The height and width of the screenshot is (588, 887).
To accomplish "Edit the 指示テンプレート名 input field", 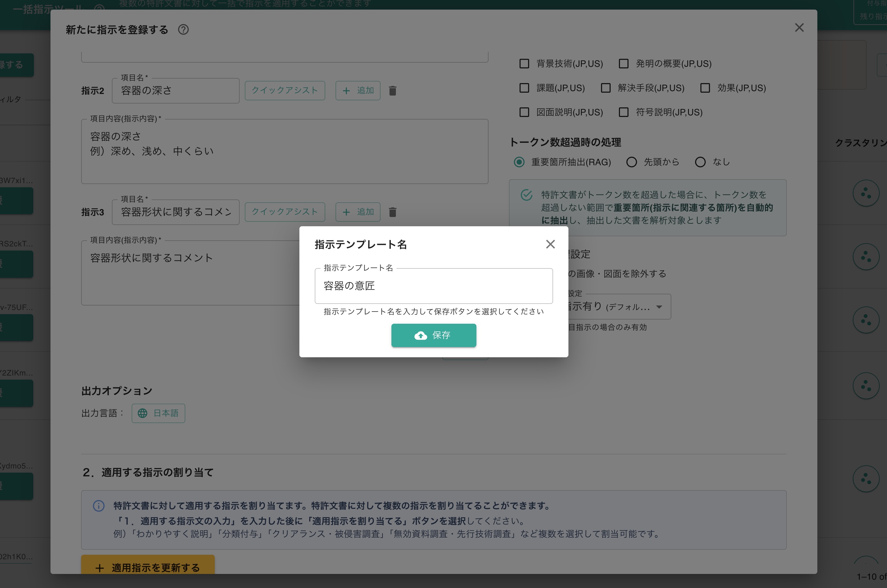I will [434, 286].
